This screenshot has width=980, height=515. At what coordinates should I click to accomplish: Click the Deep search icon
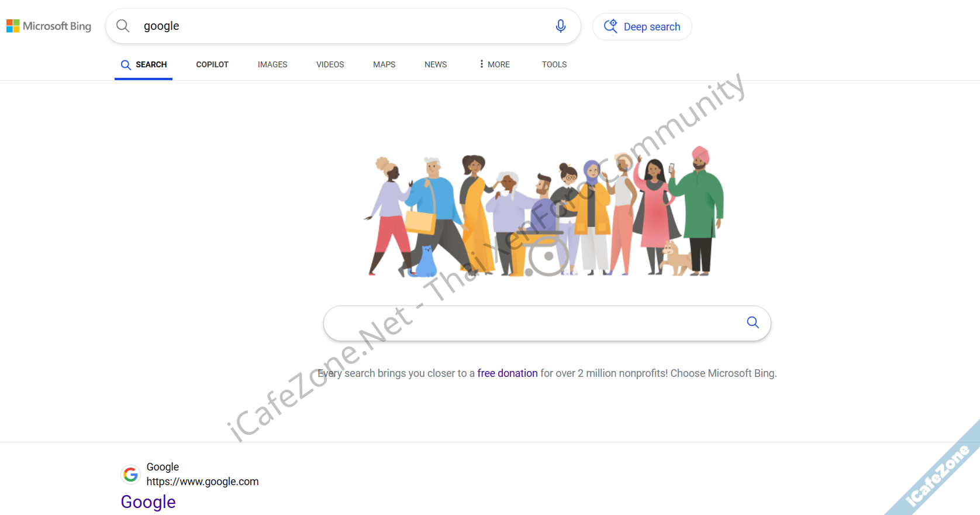tap(610, 26)
